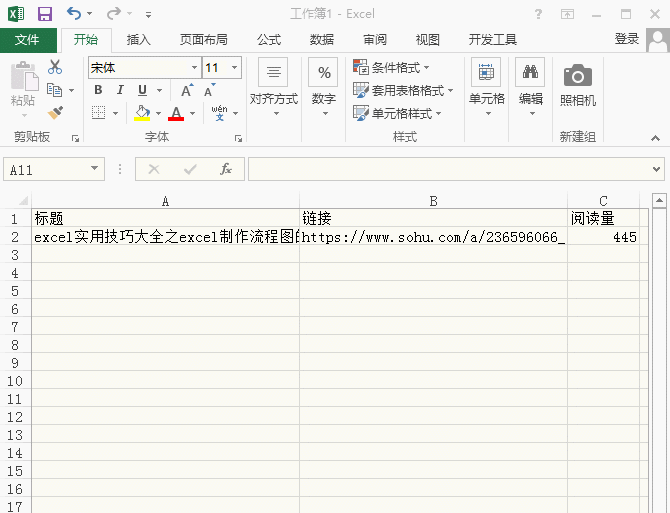Select the cell containing 445
The height and width of the screenshot is (513, 670).
pos(603,237)
